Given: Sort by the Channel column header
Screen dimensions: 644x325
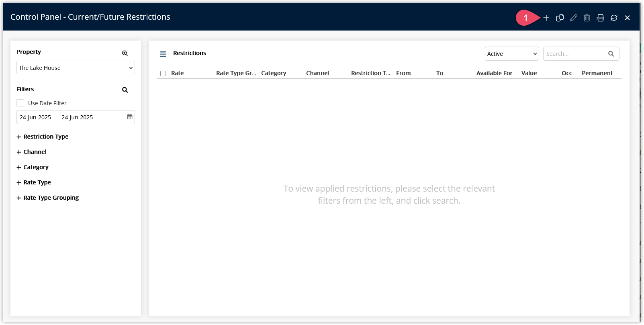Looking at the screenshot, I should pyautogui.click(x=317, y=73).
